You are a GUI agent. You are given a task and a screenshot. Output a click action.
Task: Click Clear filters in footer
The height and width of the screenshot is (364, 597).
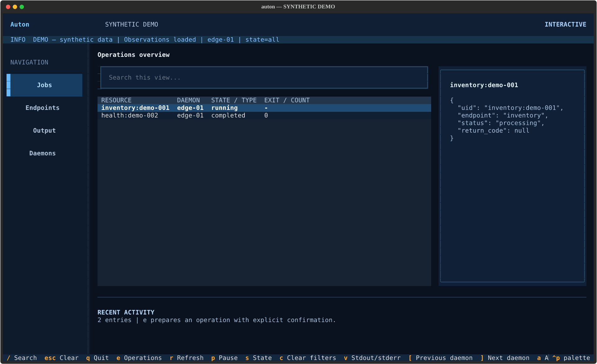tap(308, 358)
